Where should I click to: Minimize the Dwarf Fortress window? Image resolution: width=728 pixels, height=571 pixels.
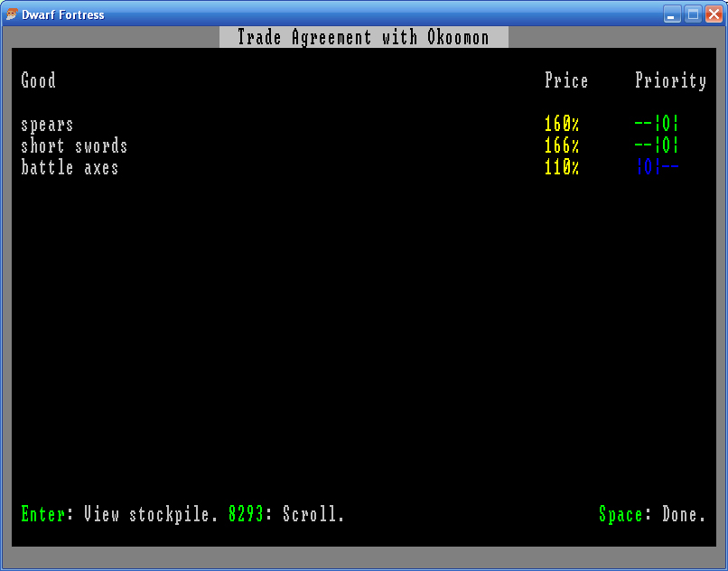point(672,14)
